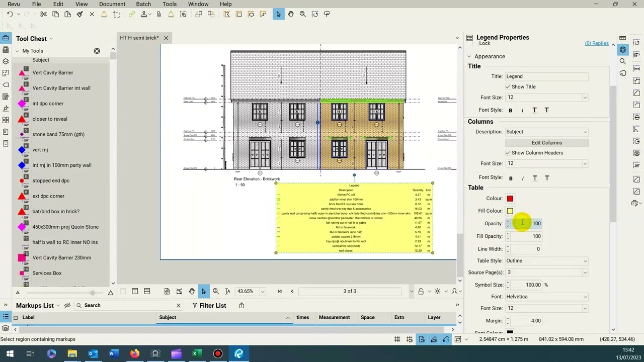This screenshot has width=644, height=362.
Task: Click the Delete X icon in toolbar
Action: pos(92,15)
